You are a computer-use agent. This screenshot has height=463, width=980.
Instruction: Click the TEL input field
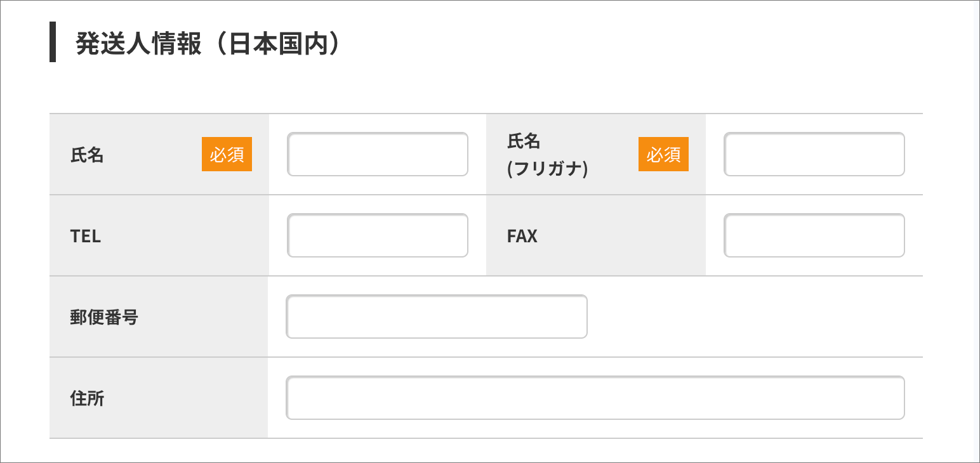coord(378,235)
